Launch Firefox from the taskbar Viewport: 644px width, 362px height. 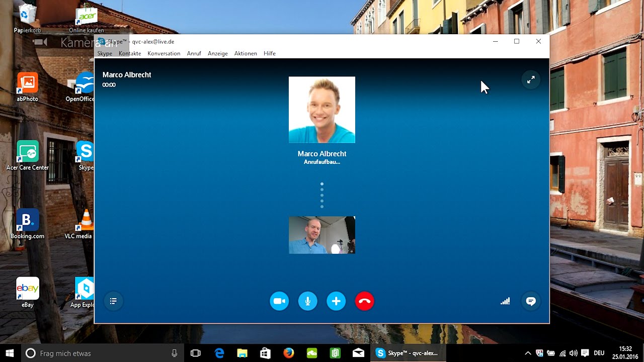[288, 353]
